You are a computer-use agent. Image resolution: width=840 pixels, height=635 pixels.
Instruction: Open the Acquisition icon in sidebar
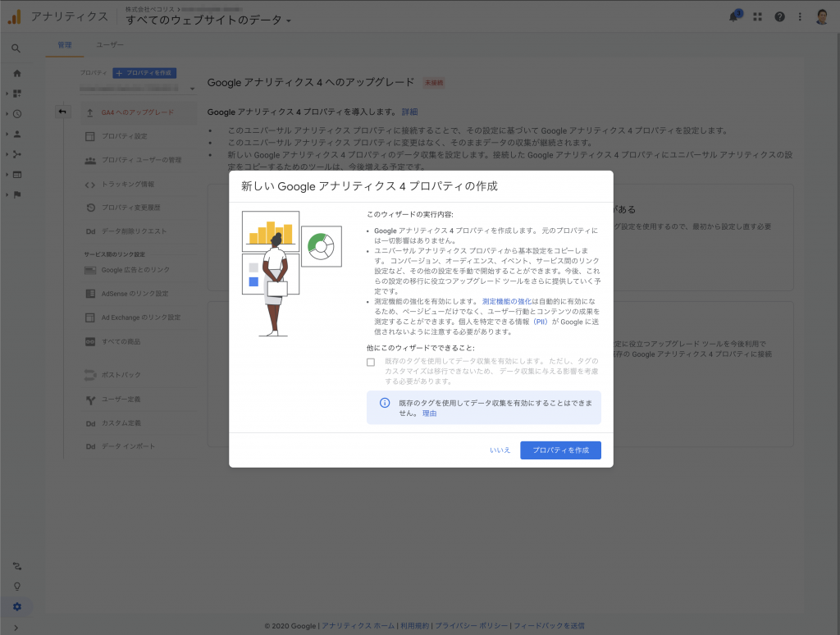[x=17, y=154]
